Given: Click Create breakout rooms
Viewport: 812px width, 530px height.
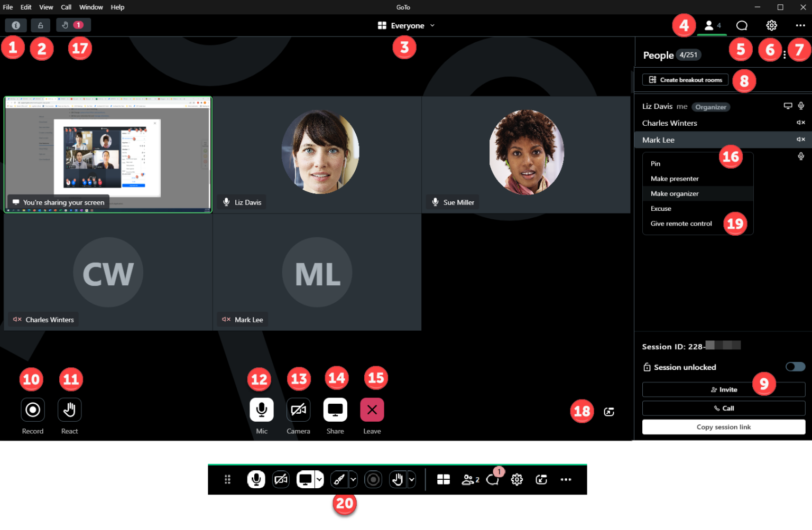Looking at the screenshot, I should 685,79.
